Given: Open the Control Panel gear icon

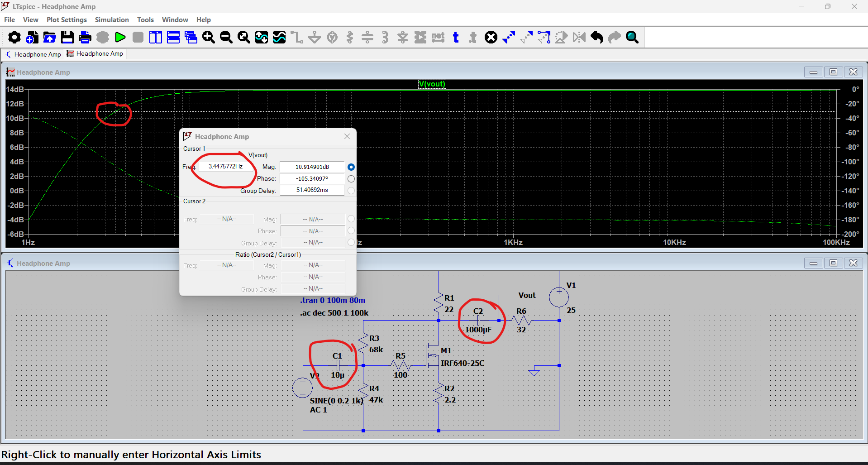Looking at the screenshot, I should point(14,37).
